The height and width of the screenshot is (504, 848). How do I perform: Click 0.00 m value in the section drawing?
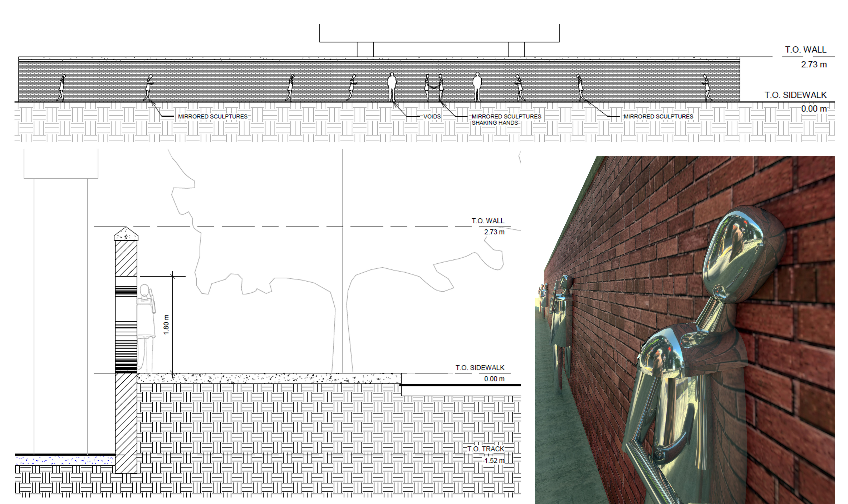tap(494, 379)
